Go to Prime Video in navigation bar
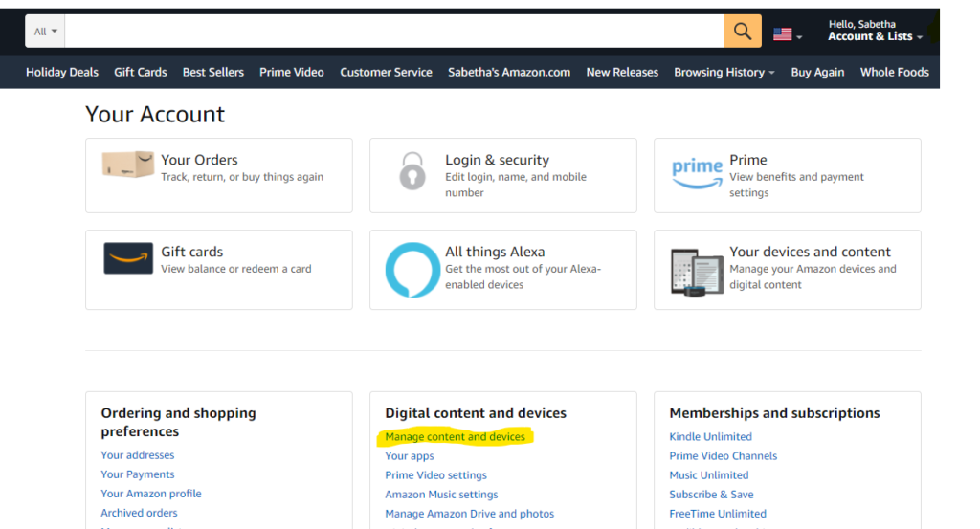The image size is (980, 529). pyautogui.click(x=291, y=72)
